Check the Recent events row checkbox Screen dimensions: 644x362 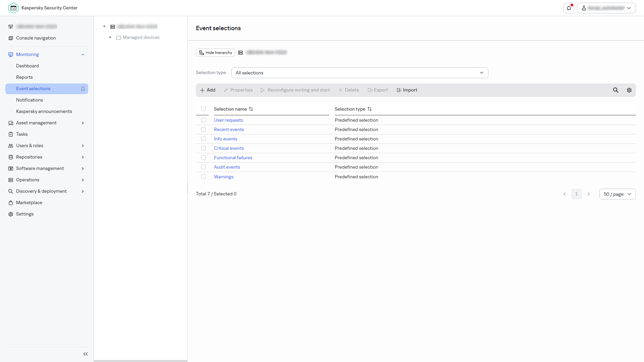pos(204,129)
